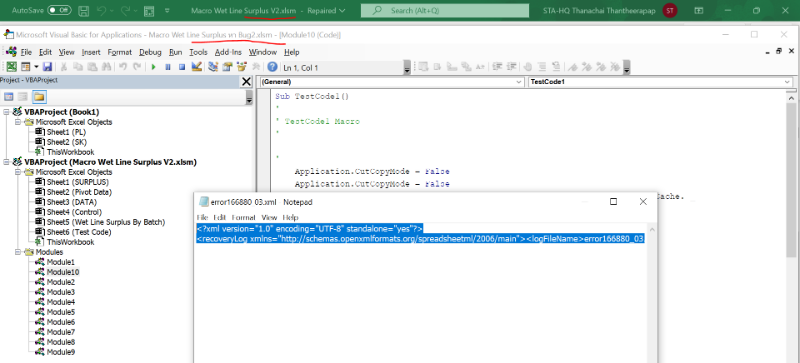
Task: Click Excel Search (Alt+Q) box
Action: point(445,10)
